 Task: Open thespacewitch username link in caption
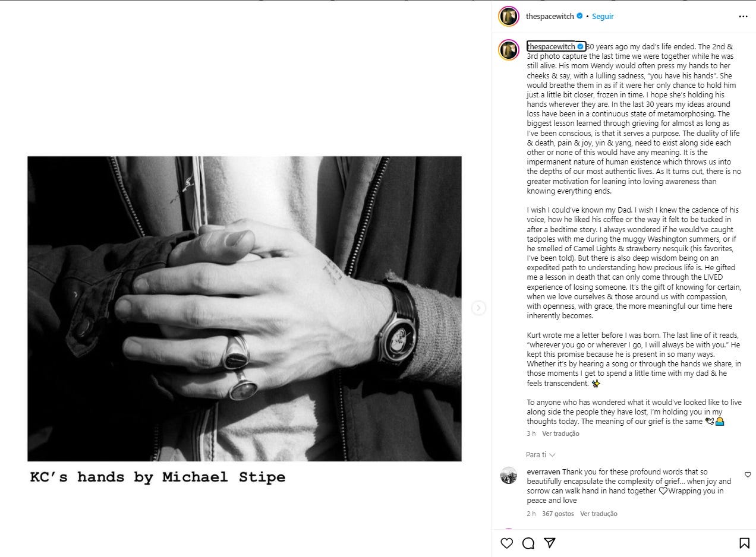point(551,46)
